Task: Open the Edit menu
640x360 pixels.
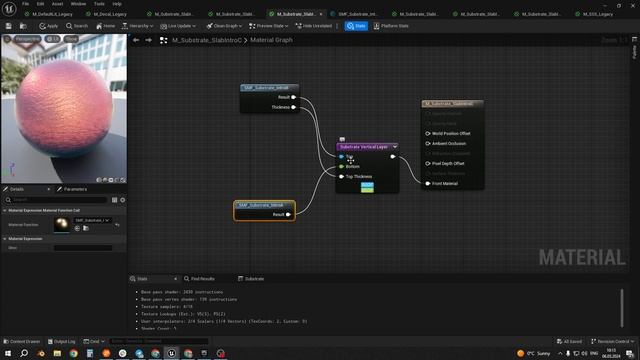Action: click(x=40, y=4)
